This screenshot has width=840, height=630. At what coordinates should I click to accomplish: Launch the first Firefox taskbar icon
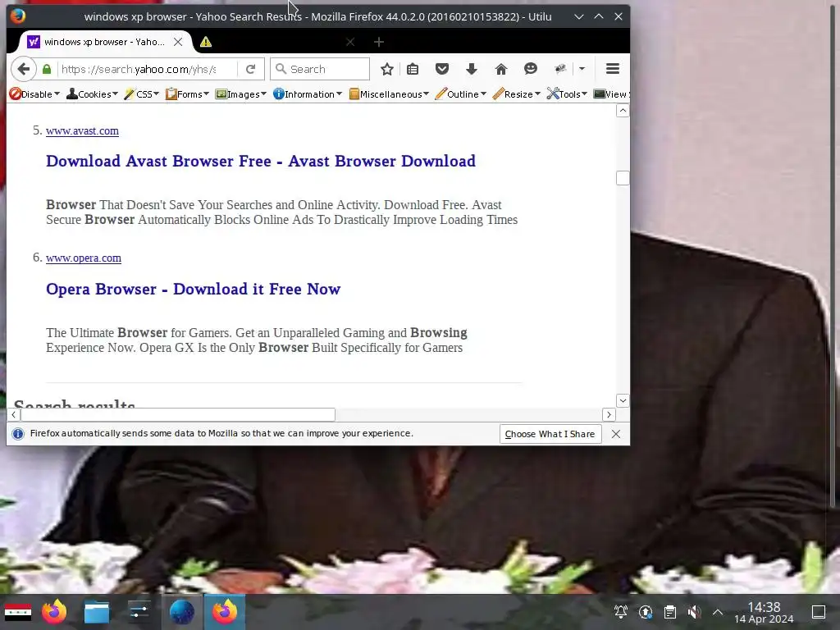54,612
